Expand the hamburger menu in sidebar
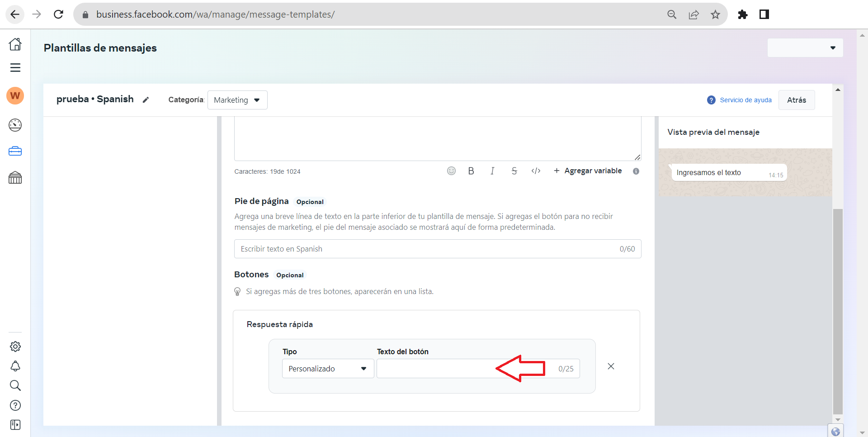The image size is (868, 437). point(15,68)
